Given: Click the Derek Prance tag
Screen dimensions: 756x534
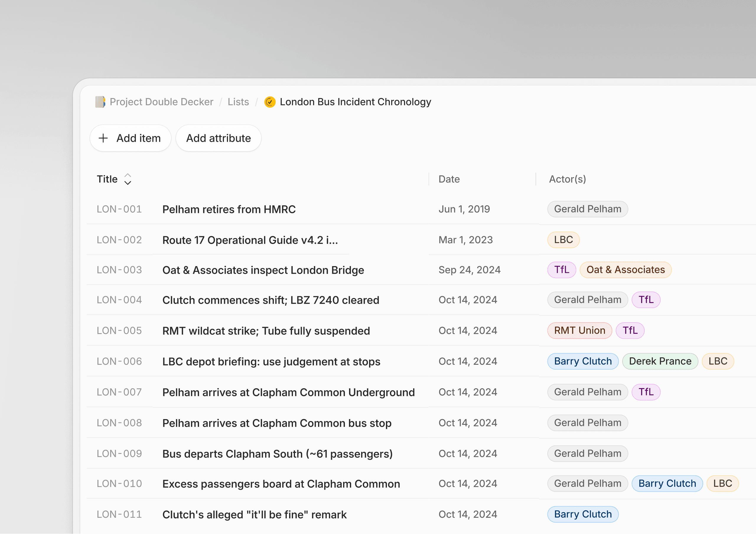Looking at the screenshot, I should pos(660,362).
